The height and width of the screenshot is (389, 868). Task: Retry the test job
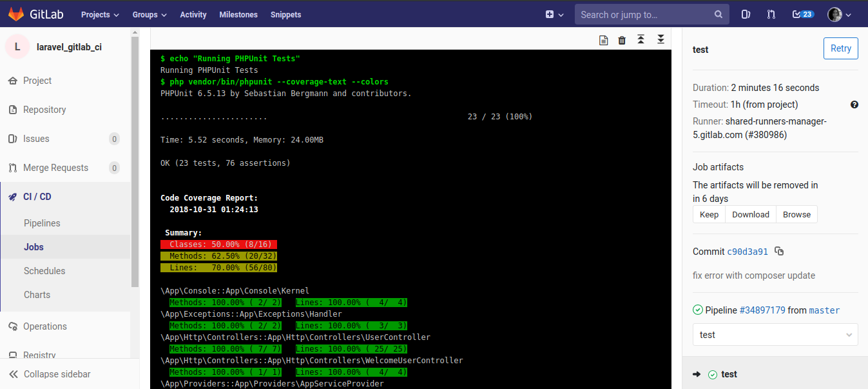840,48
